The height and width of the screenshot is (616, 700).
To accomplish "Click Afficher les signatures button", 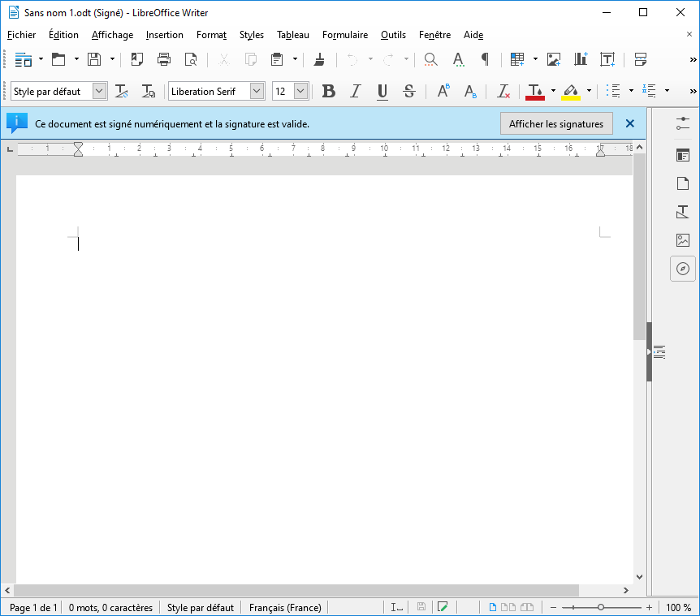I will coord(556,124).
